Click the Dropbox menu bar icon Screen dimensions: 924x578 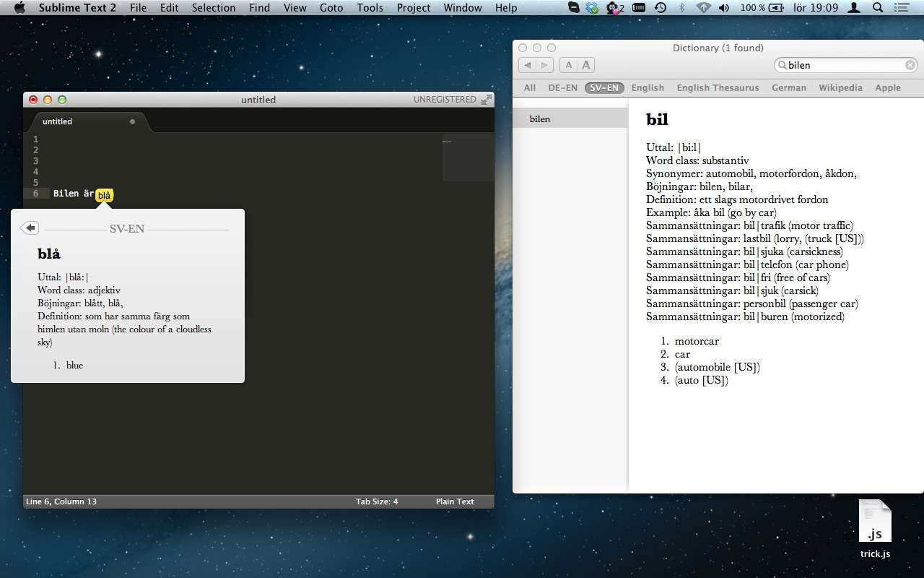pyautogui.click(x=593, y=7)
